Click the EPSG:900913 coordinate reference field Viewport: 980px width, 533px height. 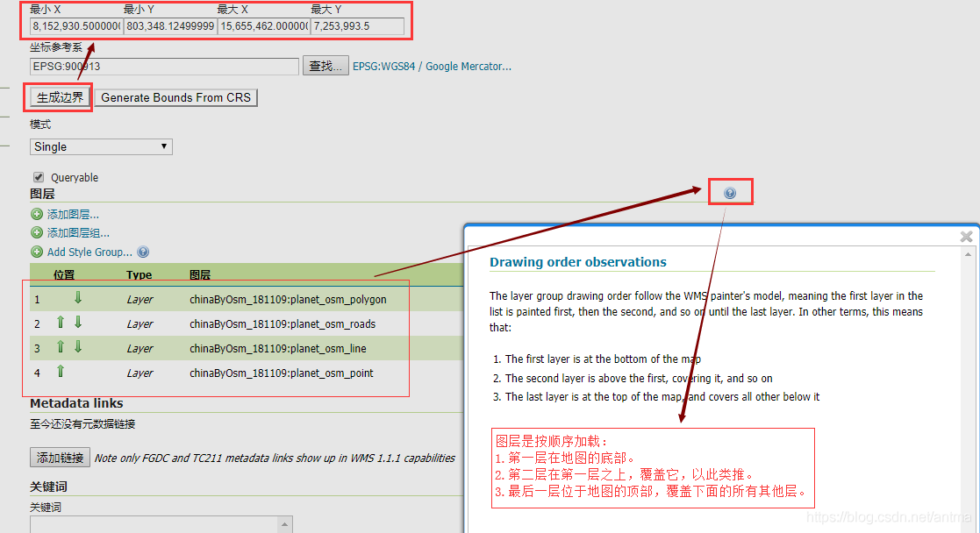164,66
